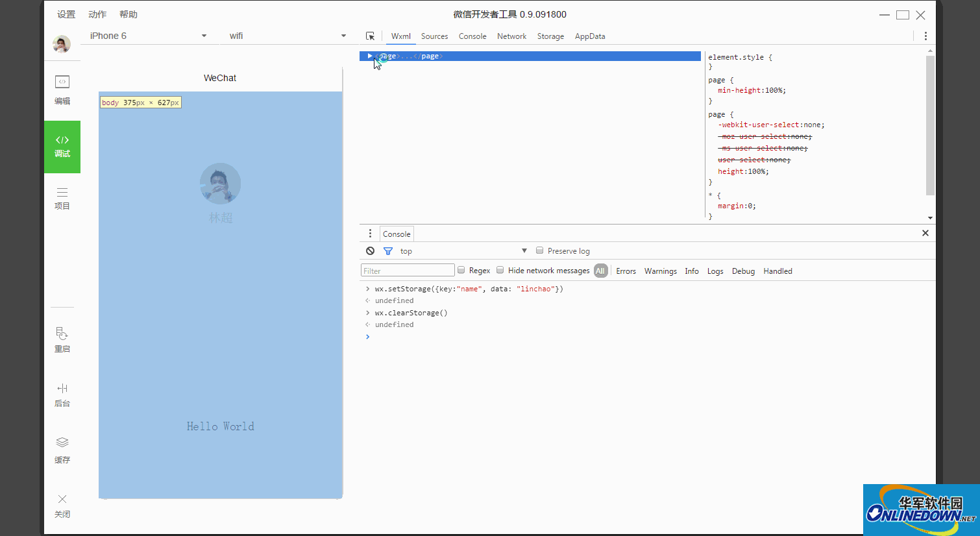Click the user avatar in sidebar
This screenshot has width=980, height=536.
[62, 44]
